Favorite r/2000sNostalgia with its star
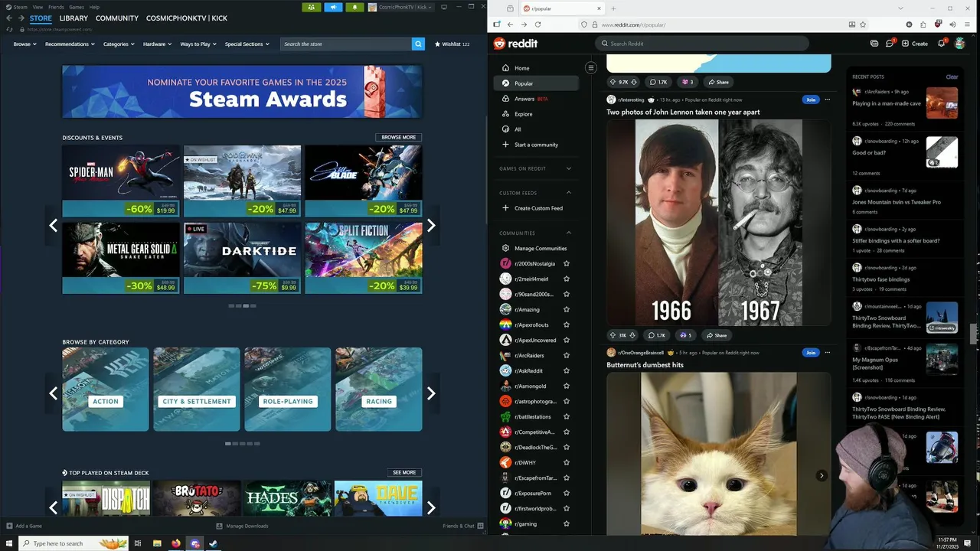Screen dimensions: 980x551 pos(567,263)
